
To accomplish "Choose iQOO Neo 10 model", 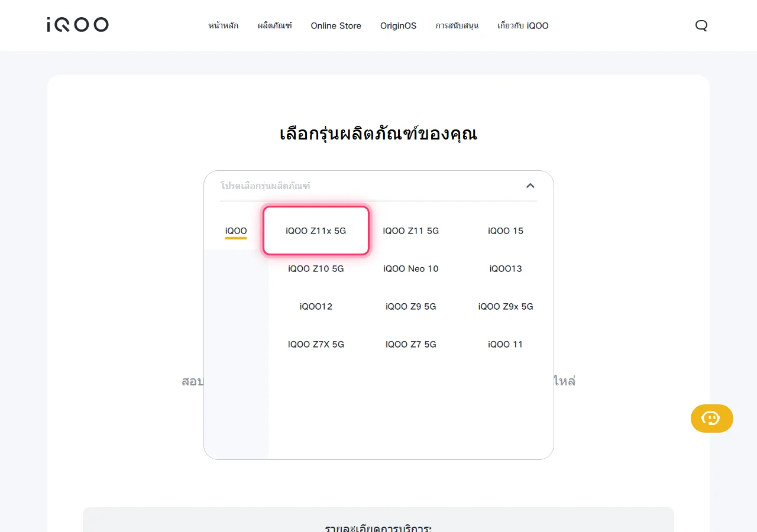I will coord(411,269).
